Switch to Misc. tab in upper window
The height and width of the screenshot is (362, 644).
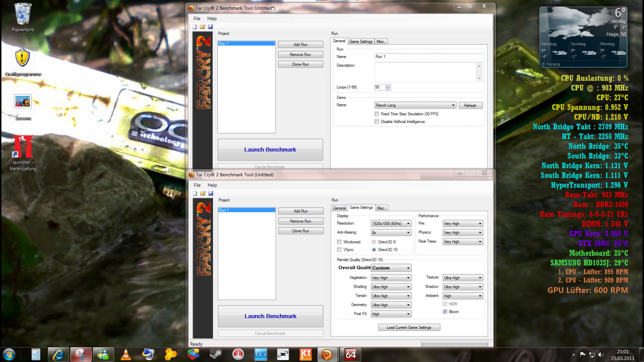pos(381,42)
